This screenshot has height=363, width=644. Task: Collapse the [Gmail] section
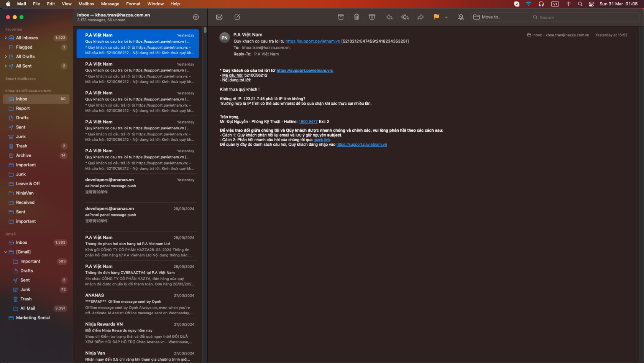point(5,252)
